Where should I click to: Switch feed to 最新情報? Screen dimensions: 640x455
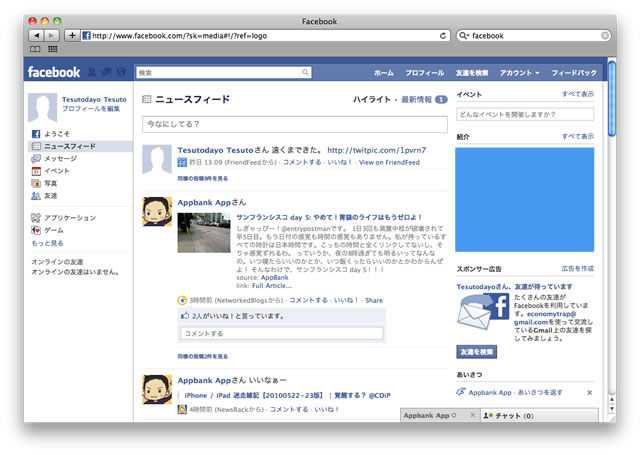416,99
